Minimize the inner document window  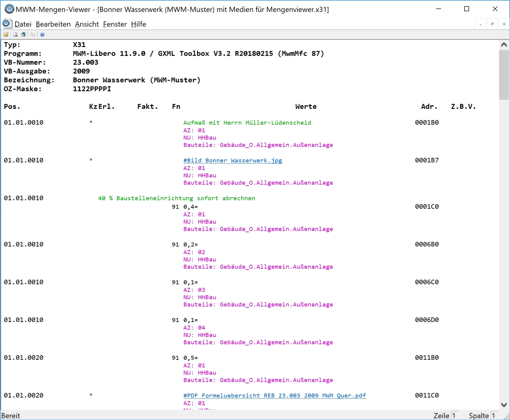pos(480,24)
